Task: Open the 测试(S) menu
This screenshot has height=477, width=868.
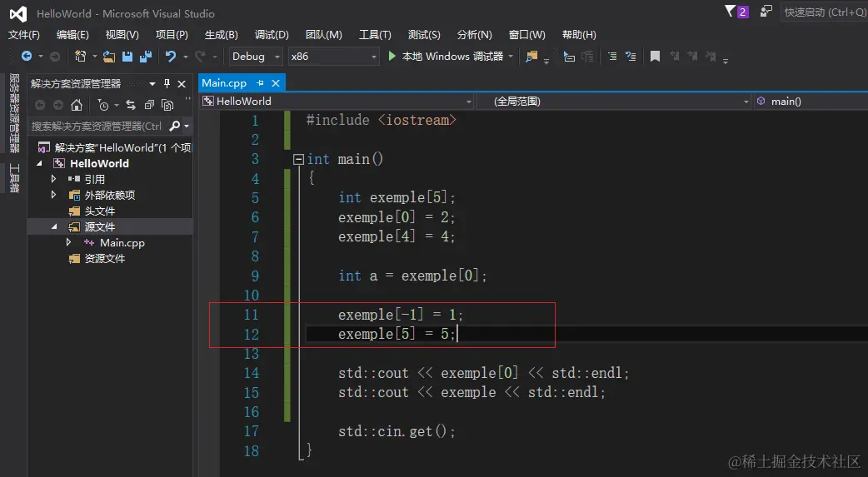Action: (424, 35)
